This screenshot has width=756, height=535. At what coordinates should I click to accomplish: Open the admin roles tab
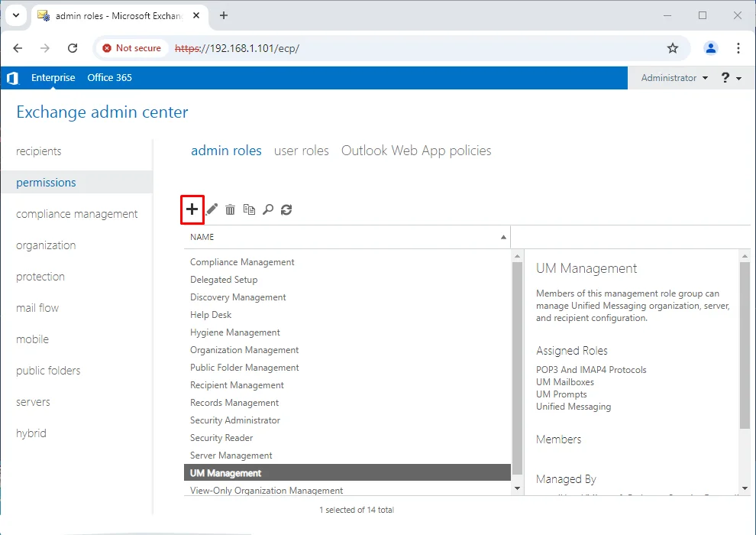(x=226, y=151)
